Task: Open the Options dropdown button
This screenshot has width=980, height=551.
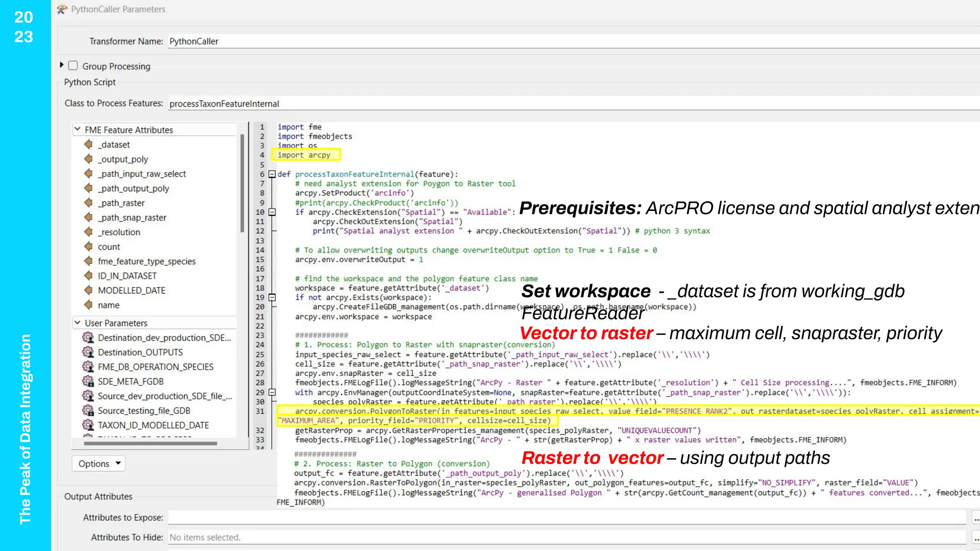Action: 99,463
